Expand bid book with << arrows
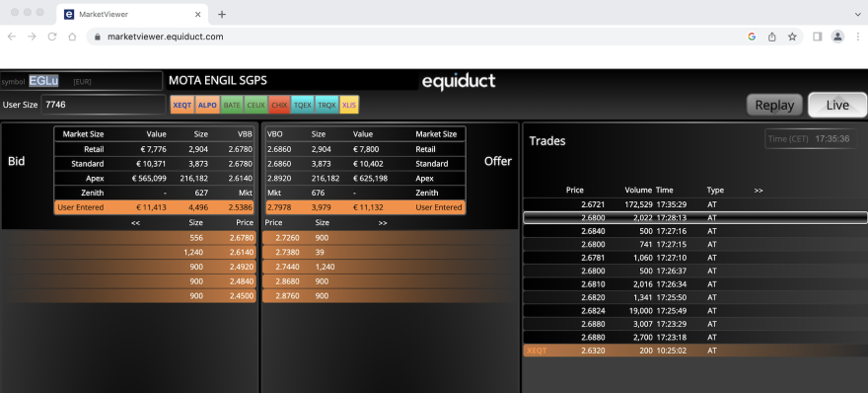The width and height of the screenshot is (868, 393). pos(136,223)
